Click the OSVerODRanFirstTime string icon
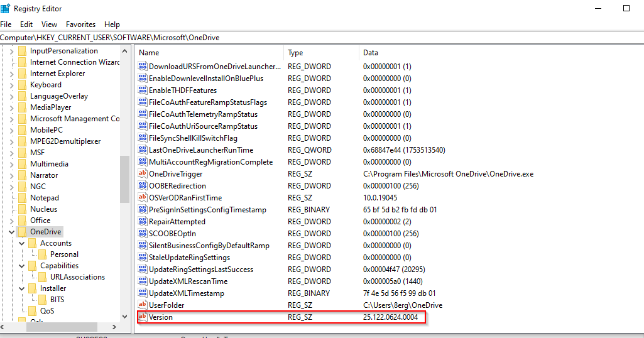644x338 pixels. coord(143,197)
